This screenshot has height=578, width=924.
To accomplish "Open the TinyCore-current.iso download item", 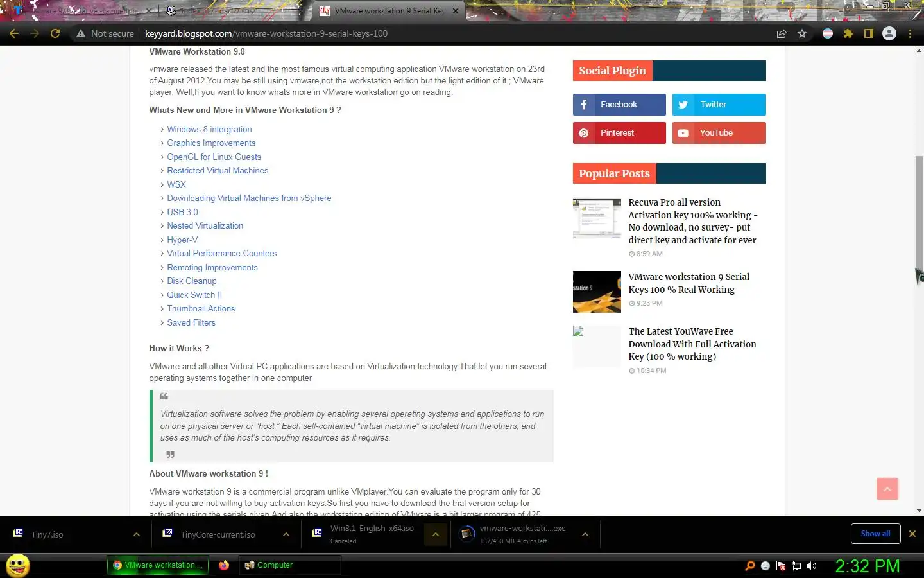I will (x=214, y=534).
